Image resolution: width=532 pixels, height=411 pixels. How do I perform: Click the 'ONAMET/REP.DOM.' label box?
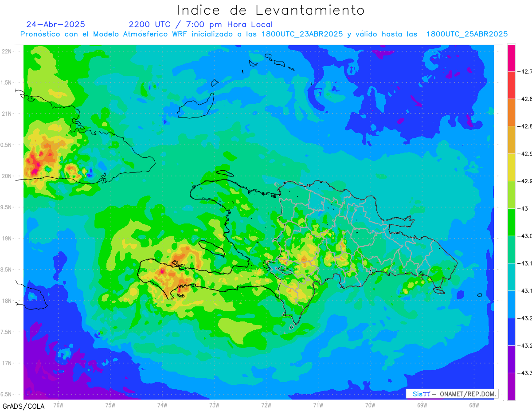pyautogui.click(x=452, y=394)
